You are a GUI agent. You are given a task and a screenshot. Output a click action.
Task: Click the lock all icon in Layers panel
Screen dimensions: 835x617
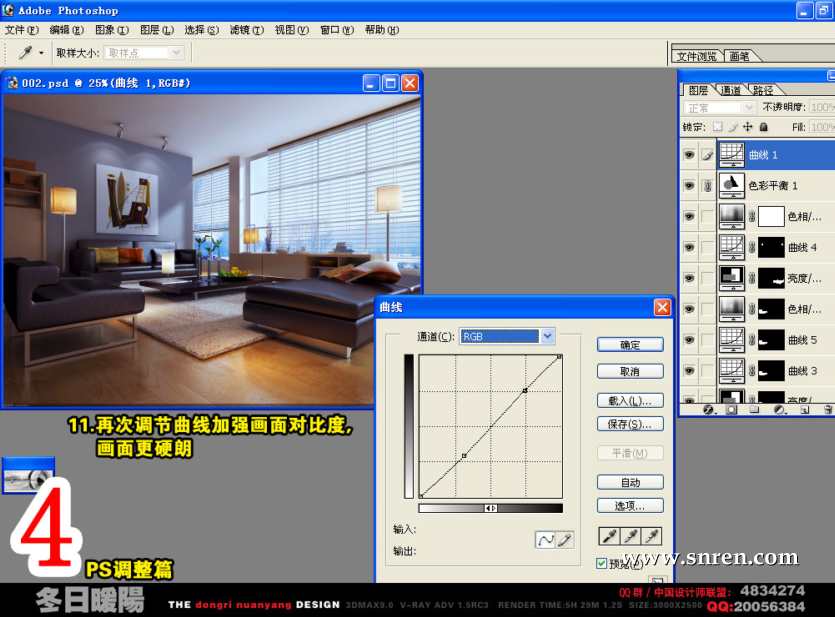[x=764, y=127]
